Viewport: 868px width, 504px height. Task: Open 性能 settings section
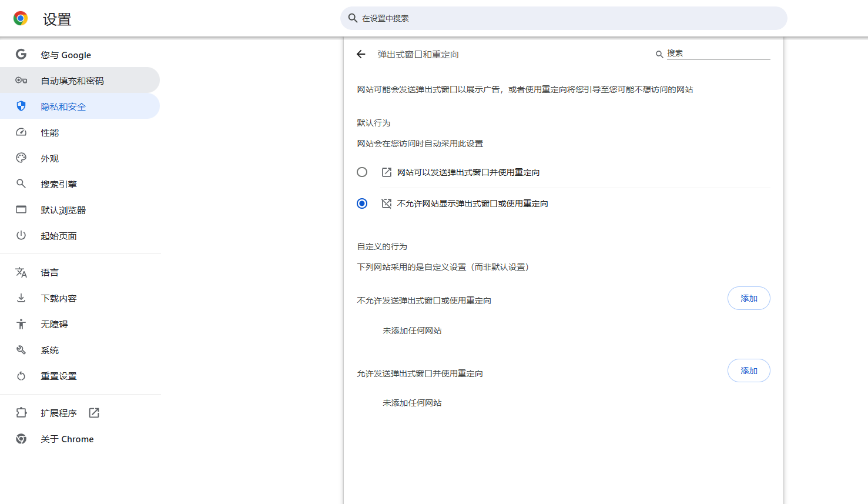(x=80, y=132)
